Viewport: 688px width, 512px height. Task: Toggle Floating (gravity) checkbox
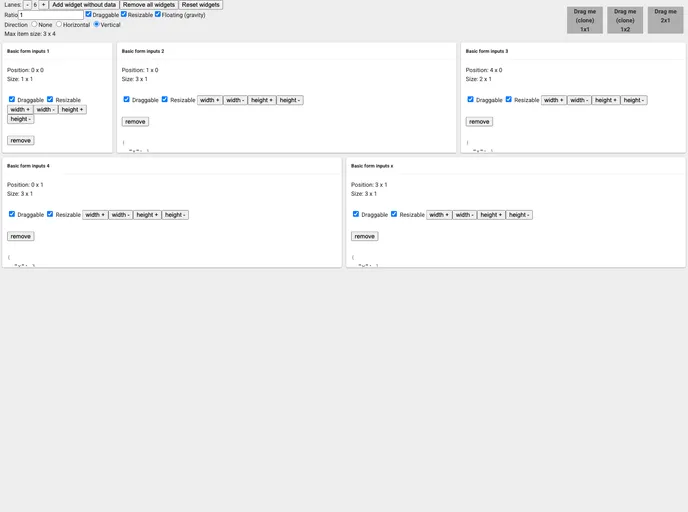158,14
